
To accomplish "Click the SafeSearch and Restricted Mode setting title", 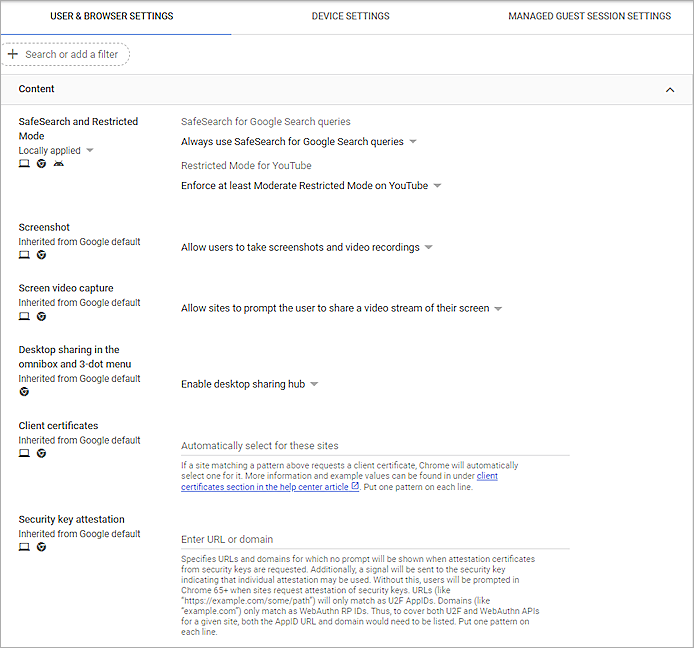I will point(78,128).
